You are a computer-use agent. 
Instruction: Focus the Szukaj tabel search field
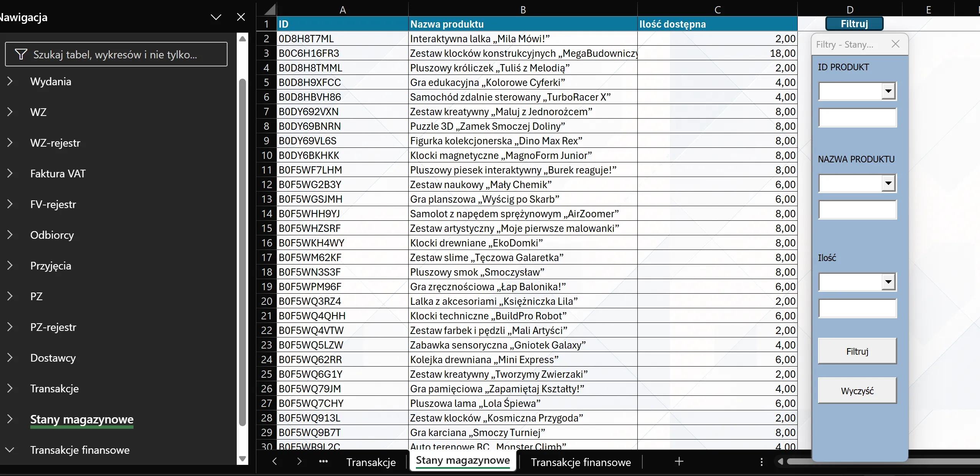click(116, 55)
